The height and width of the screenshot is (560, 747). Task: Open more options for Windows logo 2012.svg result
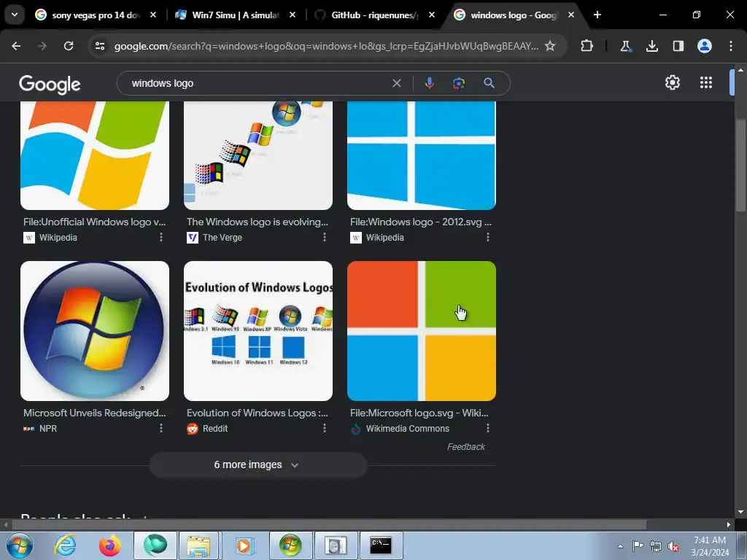pos(488,237)
